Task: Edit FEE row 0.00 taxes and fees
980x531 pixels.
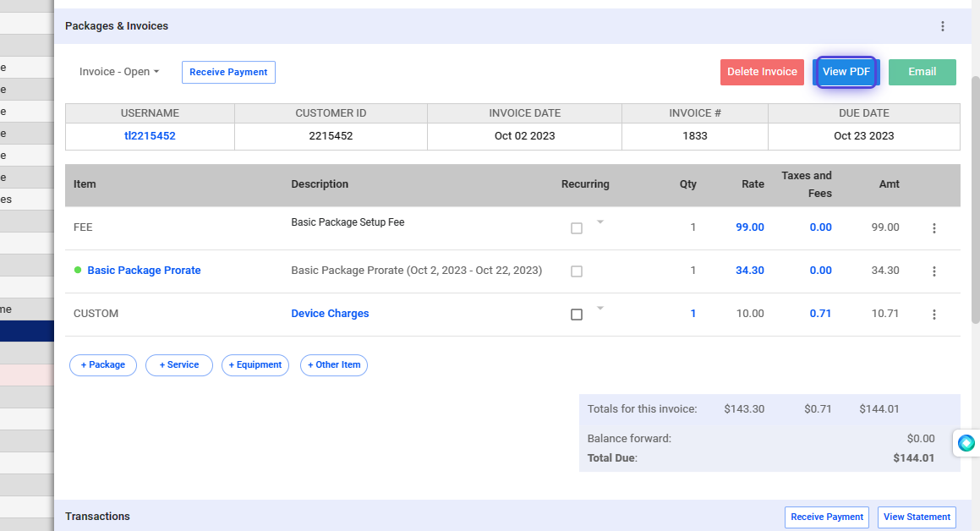Action: [x=821, y=227]
